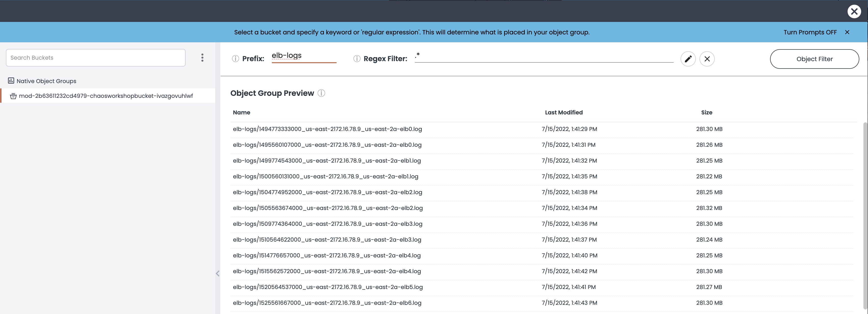
Task: Turn Prompts OFF
Action: 810,32
